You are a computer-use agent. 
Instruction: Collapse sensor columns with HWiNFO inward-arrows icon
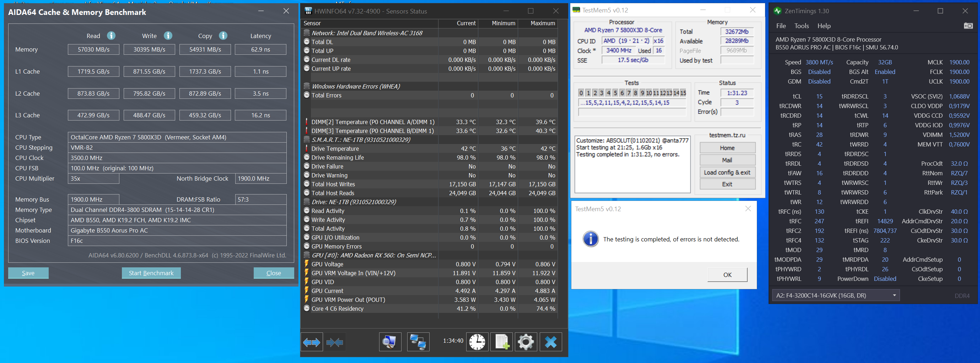coord(335,342)
